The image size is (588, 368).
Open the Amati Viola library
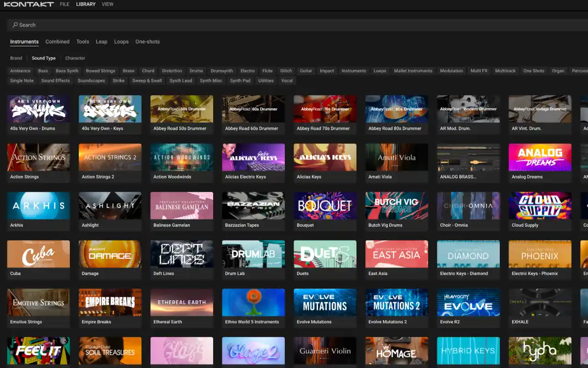397,163
